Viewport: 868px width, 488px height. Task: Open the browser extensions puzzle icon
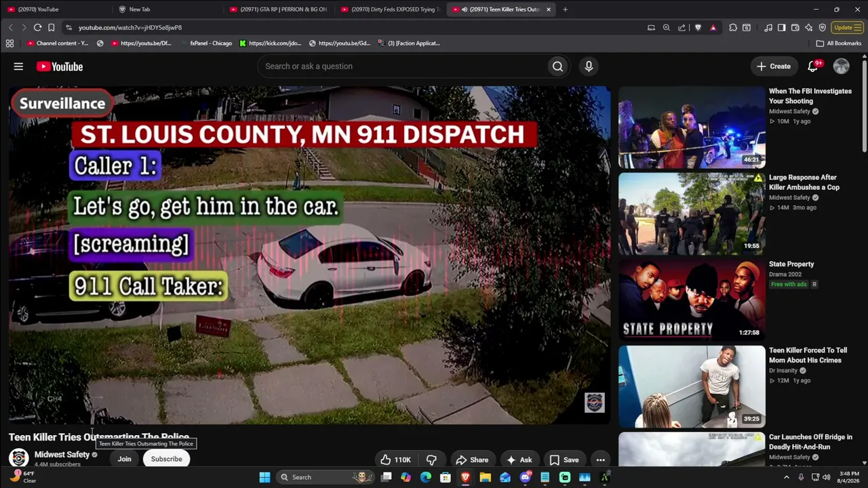pyautogui.click(x=733, y=28)
